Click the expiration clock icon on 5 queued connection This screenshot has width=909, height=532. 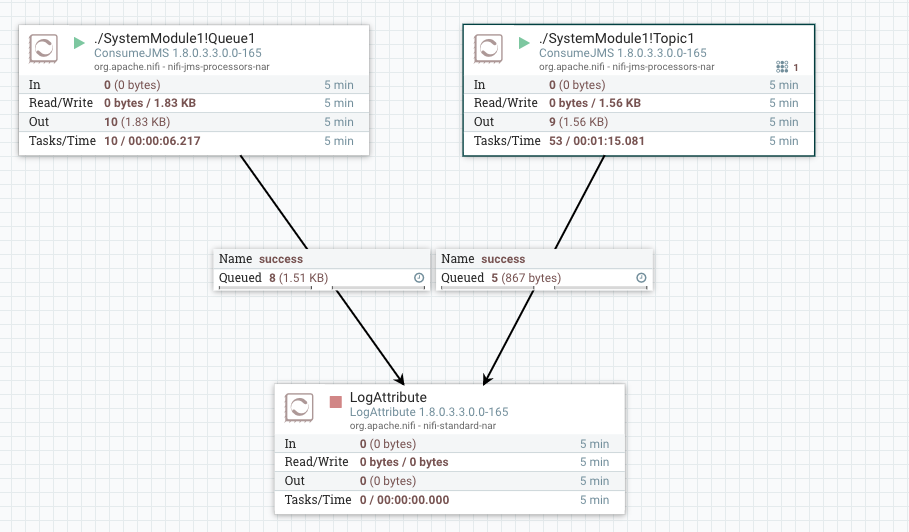pyautogui.click(x=641, y=278)
